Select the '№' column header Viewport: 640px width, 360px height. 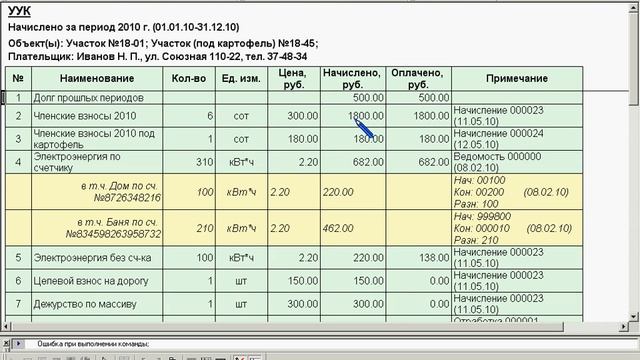(18, 78)
